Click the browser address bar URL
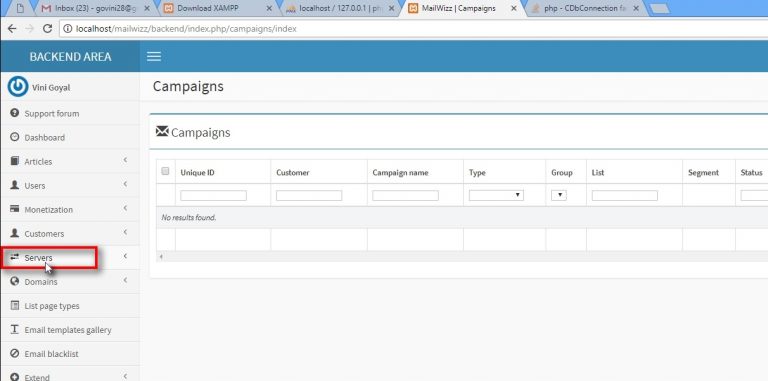Image resolution: width=768 pixels, height=381 pixels. tap(186, 29)
